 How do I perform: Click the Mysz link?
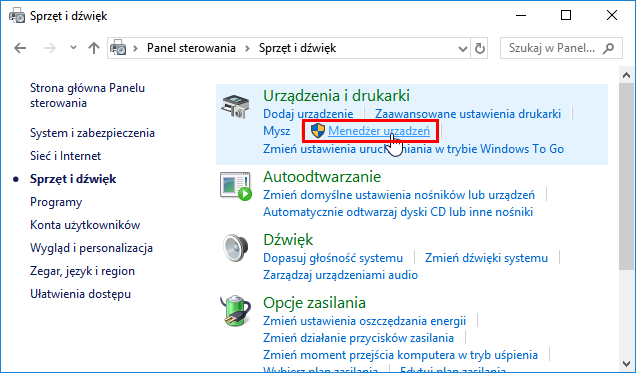[x=277, y=131]
